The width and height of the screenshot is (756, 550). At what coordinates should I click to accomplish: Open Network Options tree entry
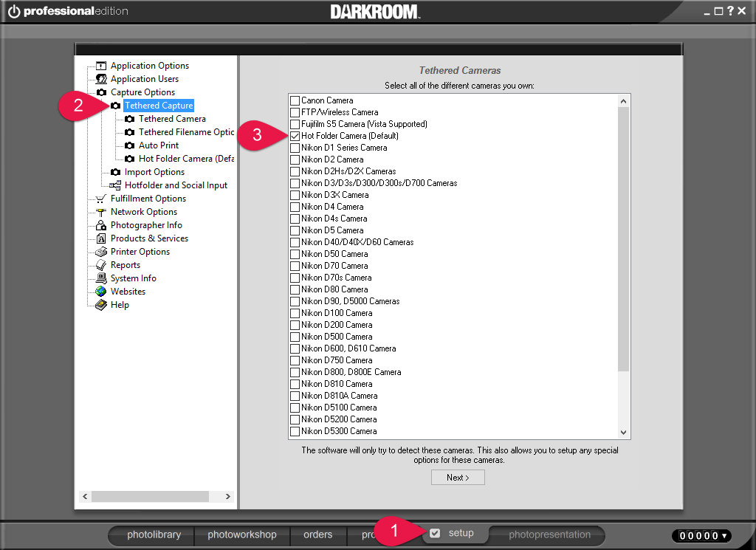point(144,212)
